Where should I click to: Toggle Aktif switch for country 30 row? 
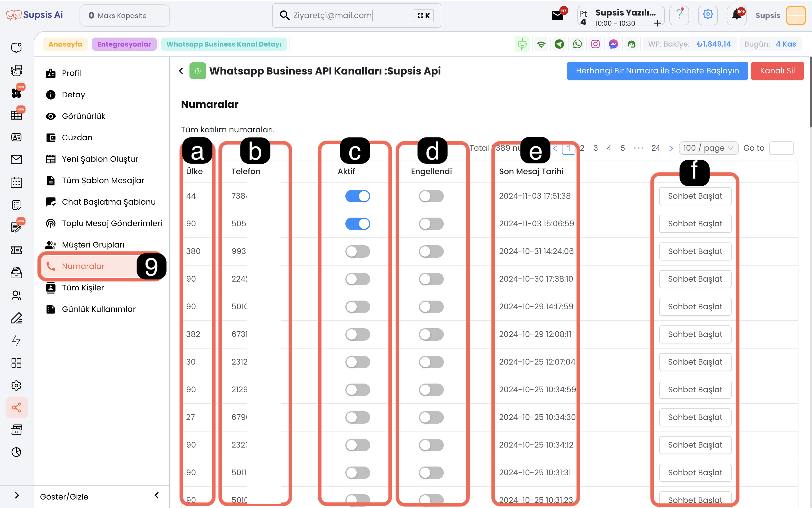click(358, 362)
